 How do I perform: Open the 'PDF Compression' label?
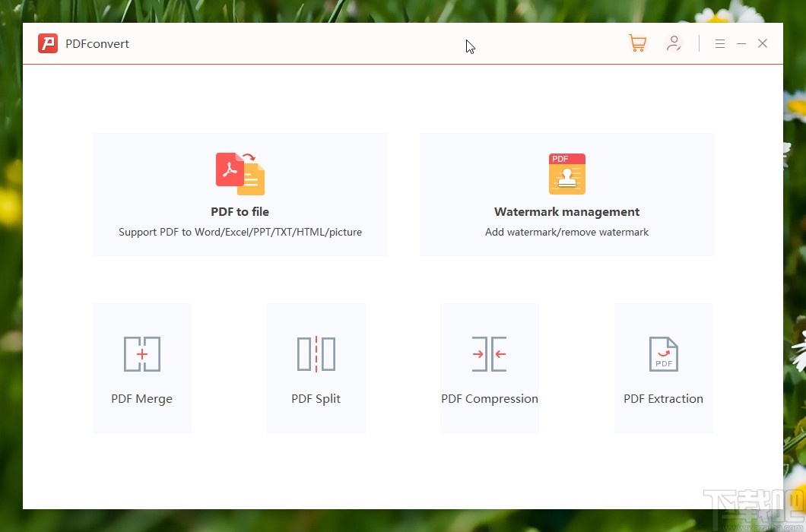click(x=490, y=399)
